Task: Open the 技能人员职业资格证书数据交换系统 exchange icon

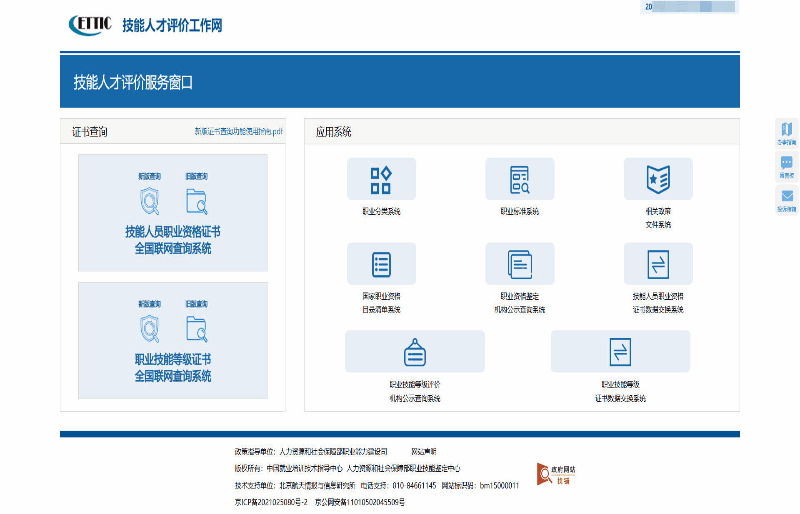Action: (x=658, y=264)
